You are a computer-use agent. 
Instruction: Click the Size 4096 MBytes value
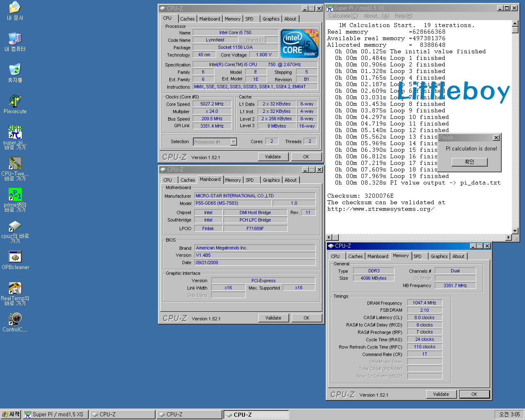tap(374, 278)
